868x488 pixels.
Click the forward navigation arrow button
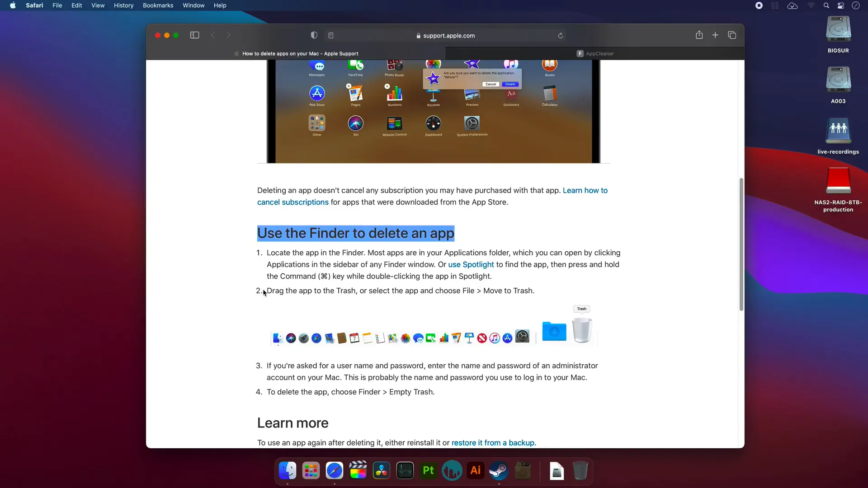click(x=229, y=34)
